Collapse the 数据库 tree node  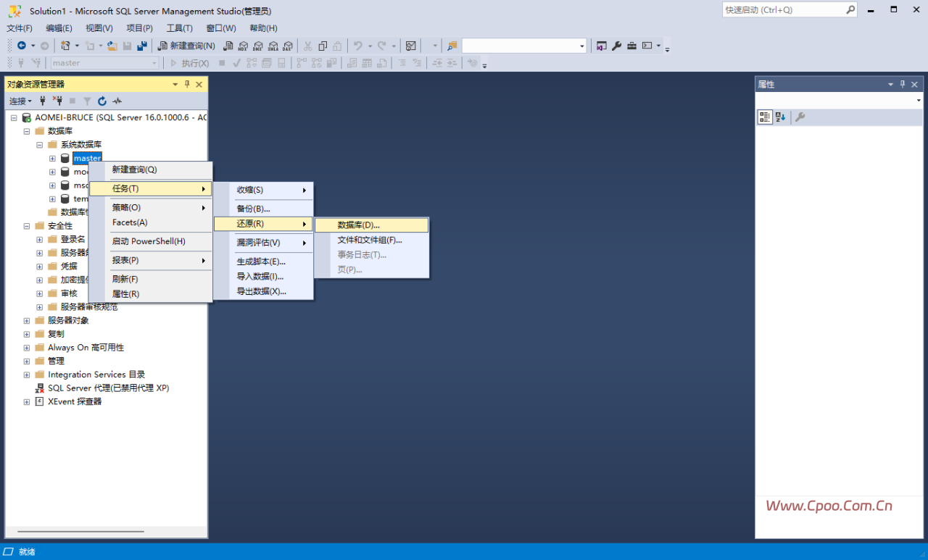click(27, 131)
